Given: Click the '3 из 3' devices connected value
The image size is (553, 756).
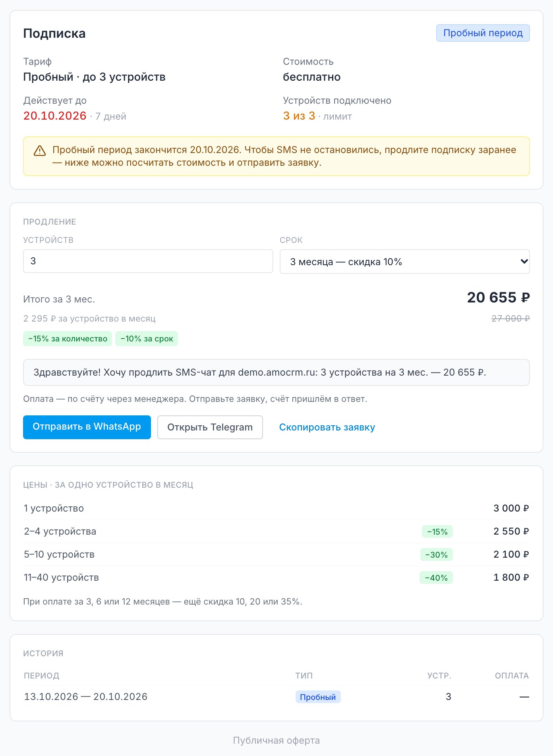Looking at the screenshot, I should click(x=299, y=116).
